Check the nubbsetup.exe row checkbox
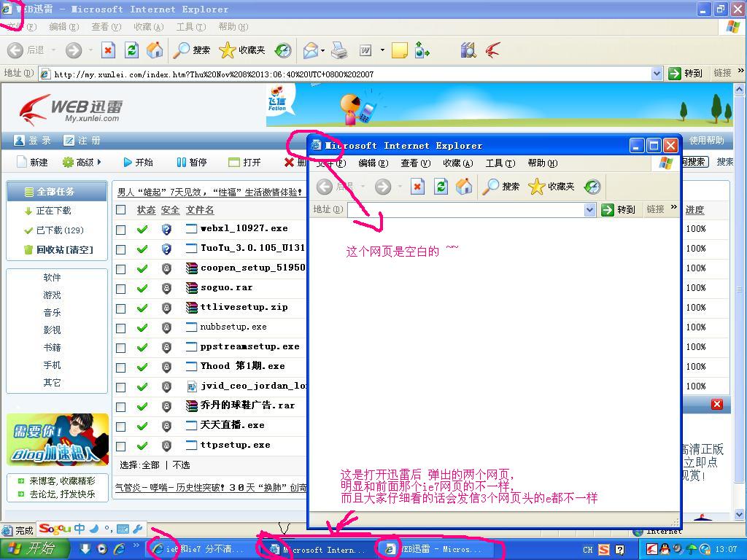Screen dimensions: 747x560 121,328
